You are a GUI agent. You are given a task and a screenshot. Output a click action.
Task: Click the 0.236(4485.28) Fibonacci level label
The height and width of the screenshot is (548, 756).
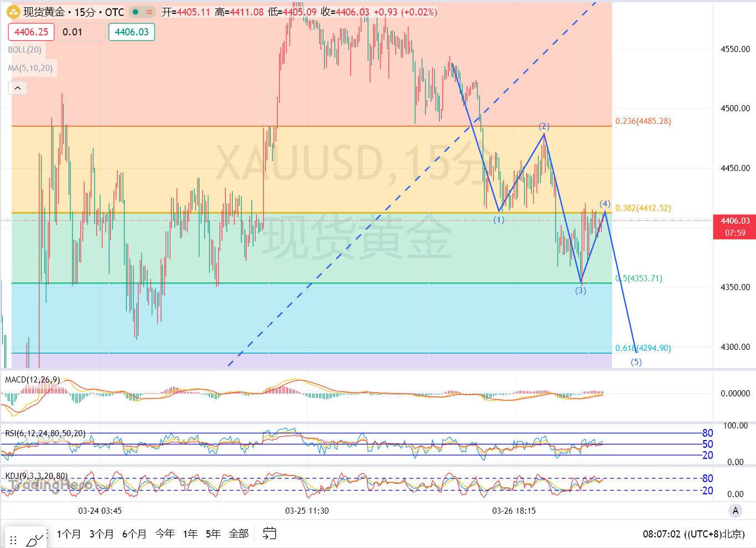[x=643, y=121]
